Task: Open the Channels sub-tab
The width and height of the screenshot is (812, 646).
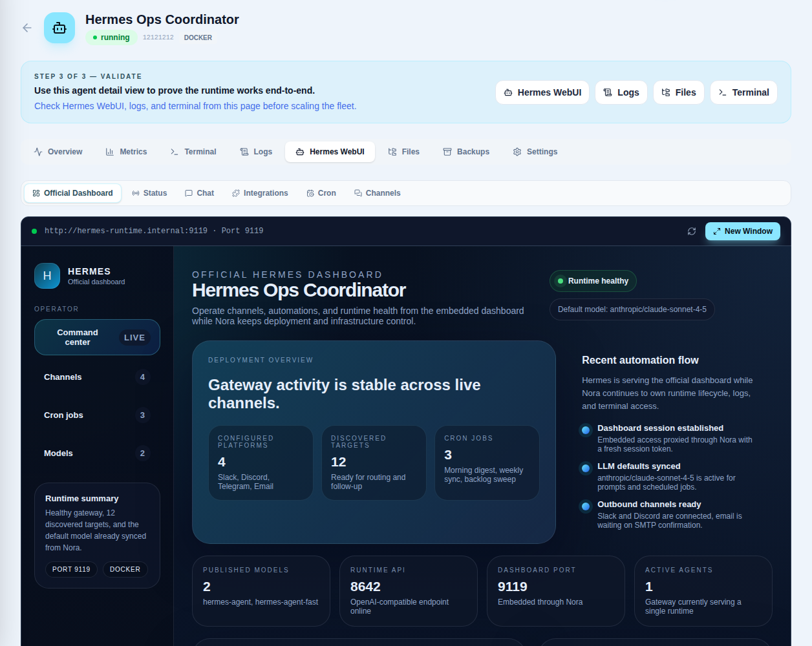Action: click(378, 193)
